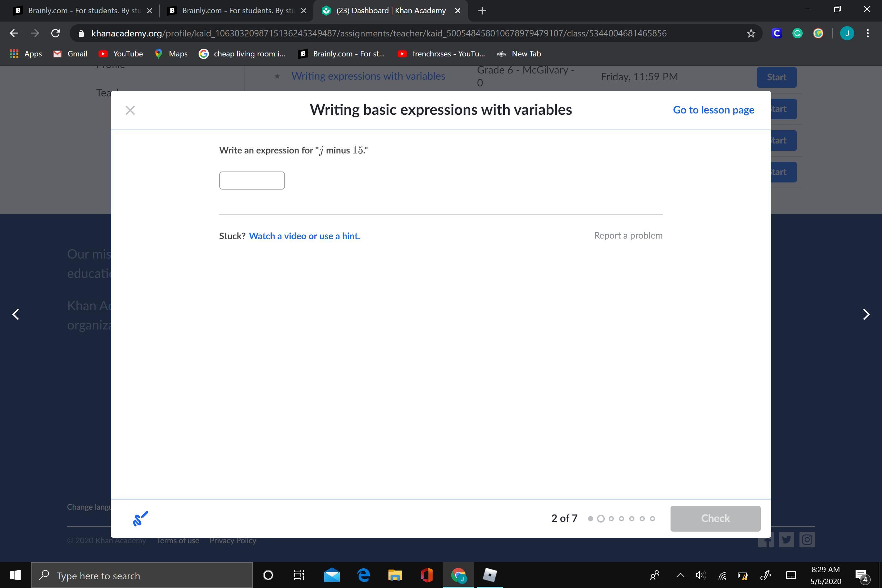This screenshot has width=882, height=588.
Task: Select the third question progress dot
Action: [611, 519]
